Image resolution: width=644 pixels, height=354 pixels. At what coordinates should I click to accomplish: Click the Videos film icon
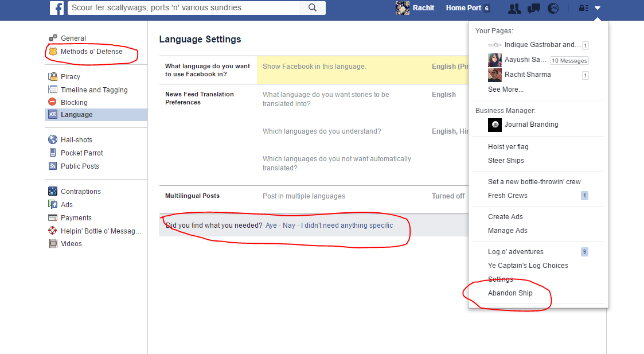53,243
